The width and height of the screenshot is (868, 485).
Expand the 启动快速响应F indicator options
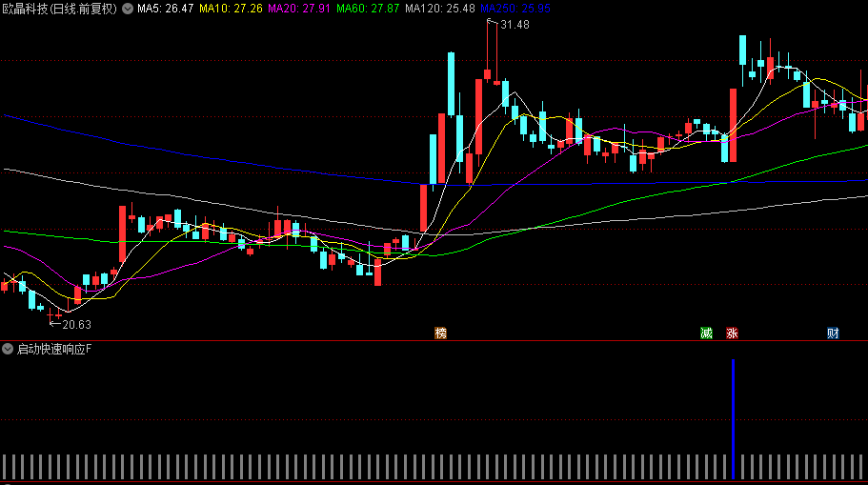pos(8,349)
